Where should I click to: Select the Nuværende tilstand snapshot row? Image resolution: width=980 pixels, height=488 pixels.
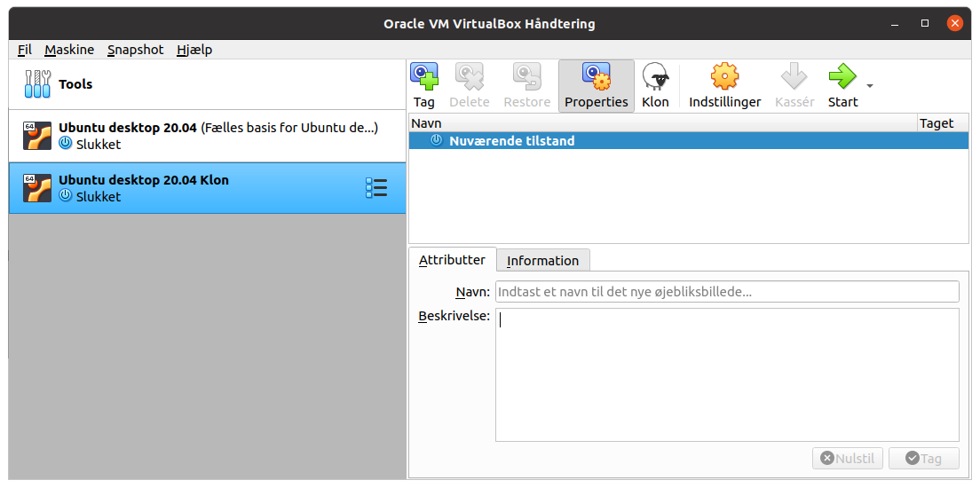689,140
